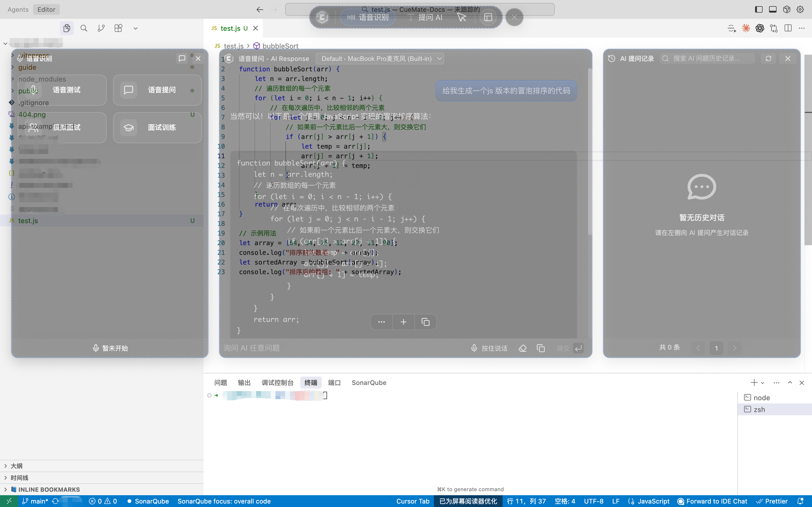
Task: Open the Search icon in sidebar
Action: 84,28
